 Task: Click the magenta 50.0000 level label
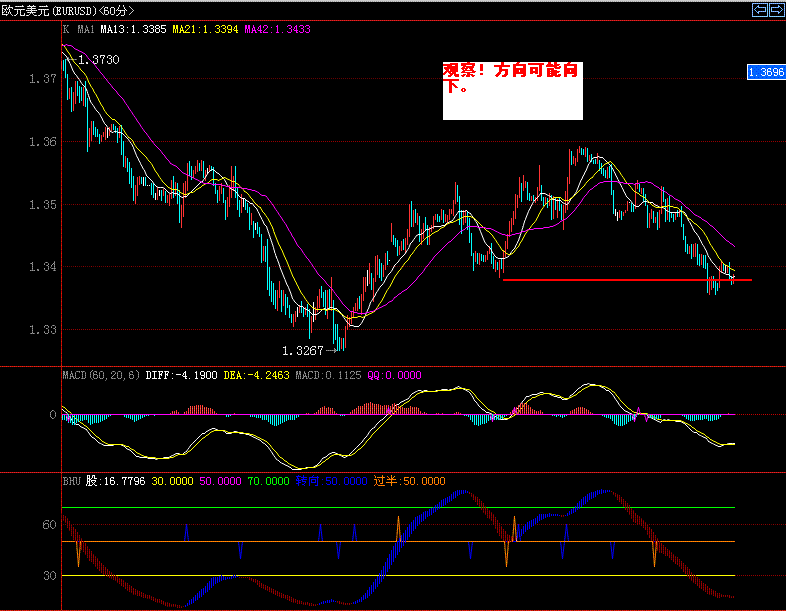221,481
